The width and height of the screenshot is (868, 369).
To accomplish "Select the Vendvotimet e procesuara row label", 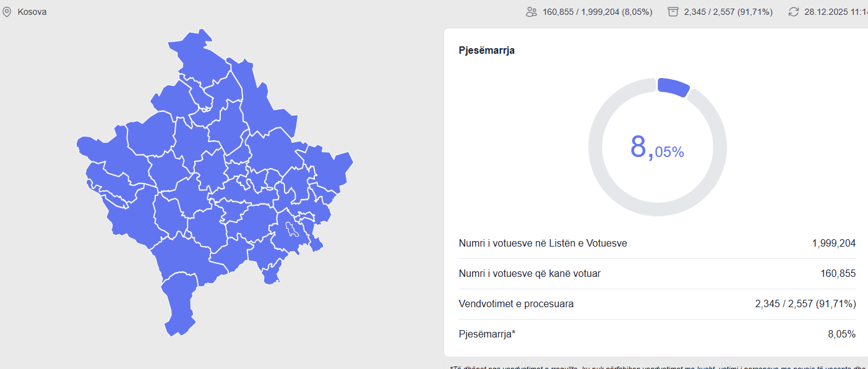I will pos(516,304).
